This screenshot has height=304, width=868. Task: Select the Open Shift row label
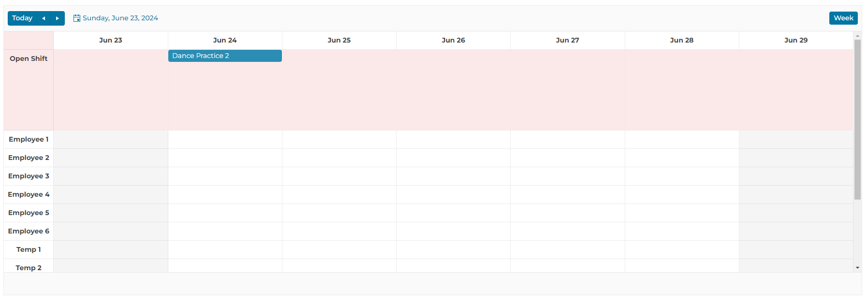click(x=29, y=58)
